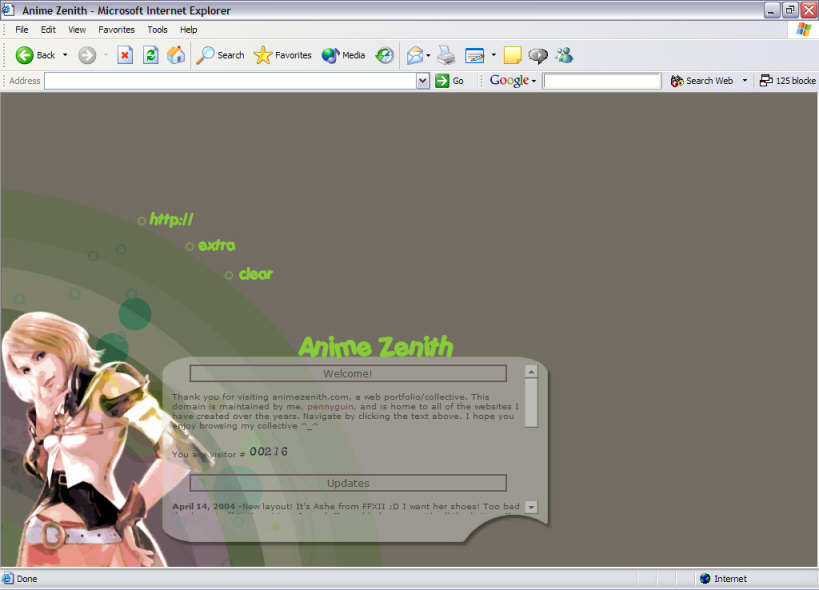Open the History toolbar icon
The image size is (819, 590).
tap(385, 55)
